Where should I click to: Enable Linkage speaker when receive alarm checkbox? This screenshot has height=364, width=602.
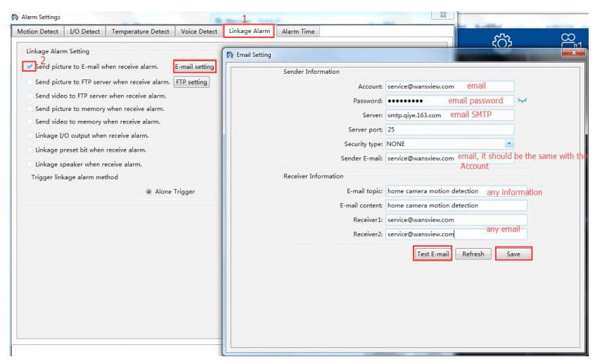(29, 164)
